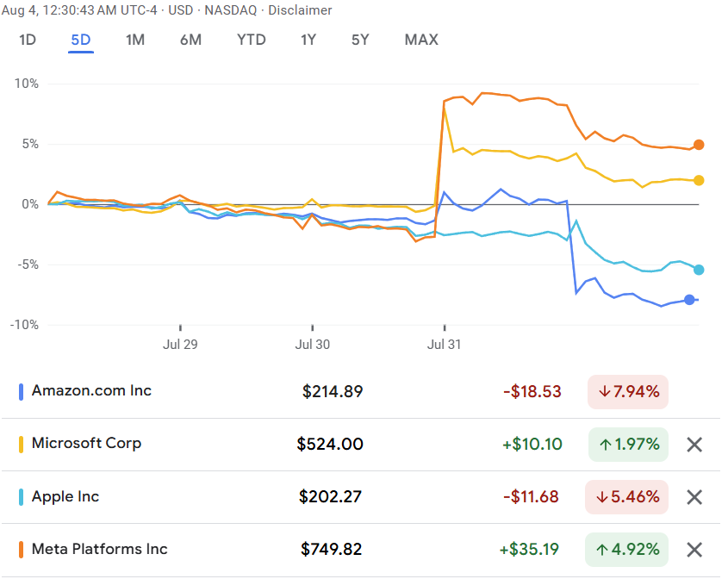The height and width of the screenshot is (579, 728).
Task: Select the 5D time range tab
Action: [x=81, y=40]
